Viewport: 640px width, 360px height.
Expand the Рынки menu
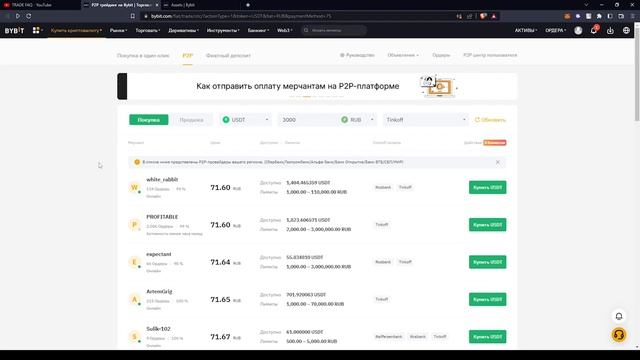(x=118, y=30)
